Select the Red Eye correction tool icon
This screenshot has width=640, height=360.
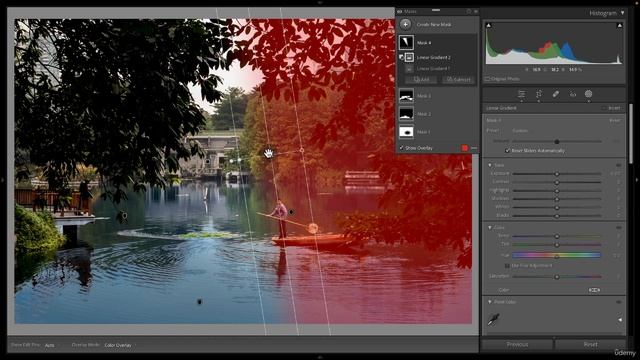pos(573,94)
